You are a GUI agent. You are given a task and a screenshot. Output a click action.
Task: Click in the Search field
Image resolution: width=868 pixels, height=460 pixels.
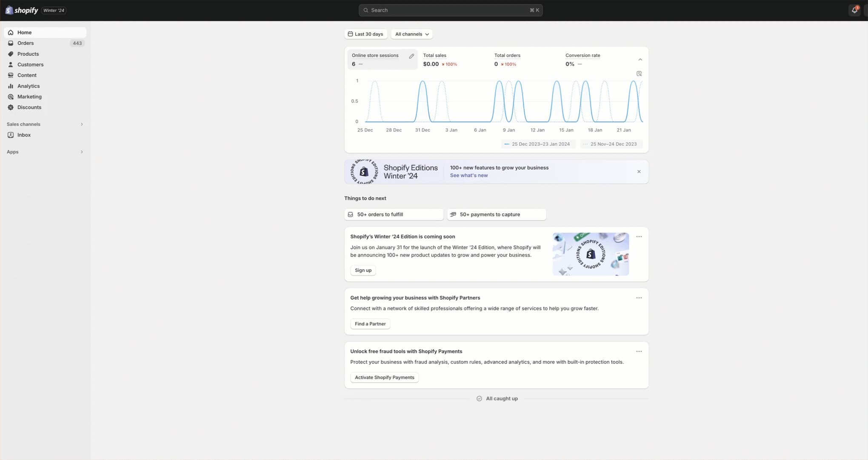451,10
